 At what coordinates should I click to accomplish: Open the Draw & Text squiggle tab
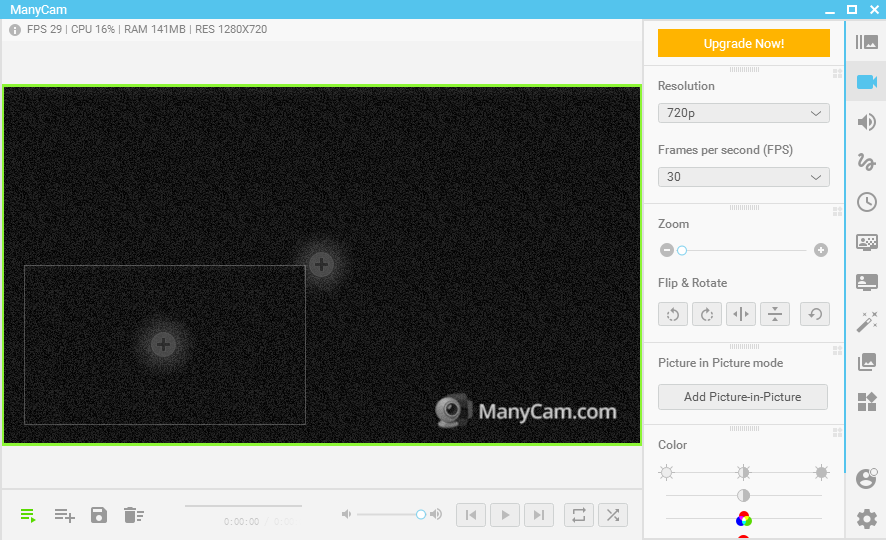coord(866,162)
